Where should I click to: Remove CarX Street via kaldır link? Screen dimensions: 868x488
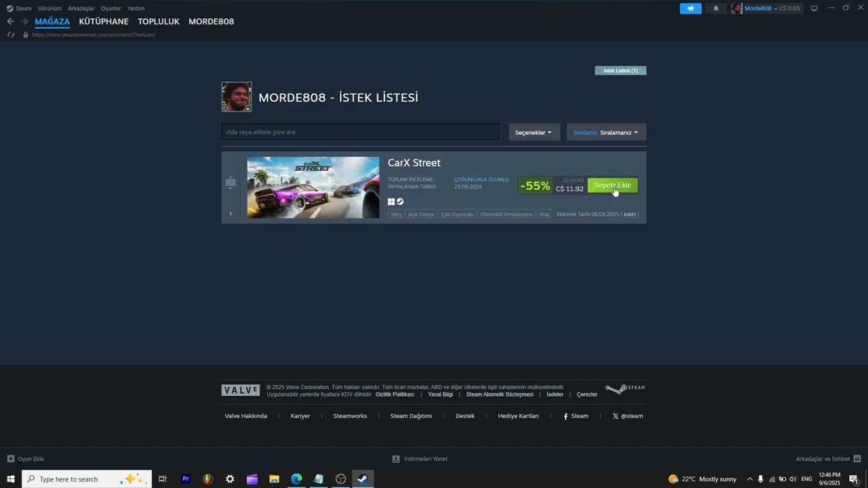[x=630, y=214]
